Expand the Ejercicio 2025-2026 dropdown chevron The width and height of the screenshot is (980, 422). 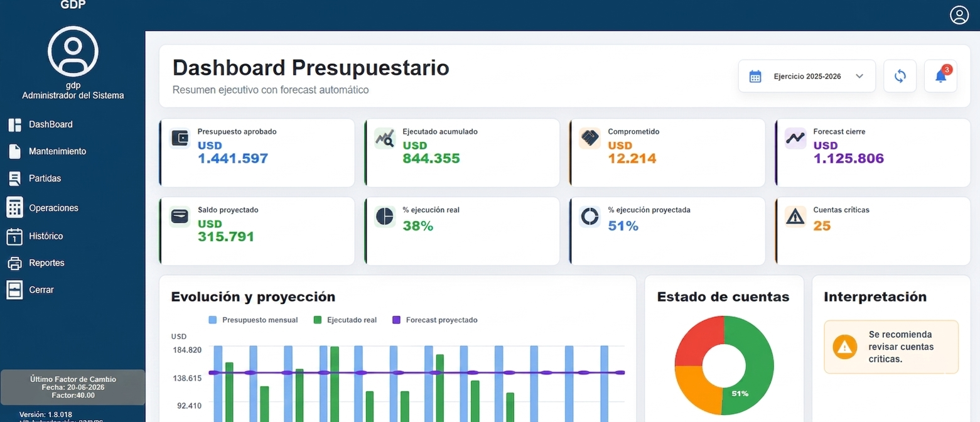coord(859,77)
